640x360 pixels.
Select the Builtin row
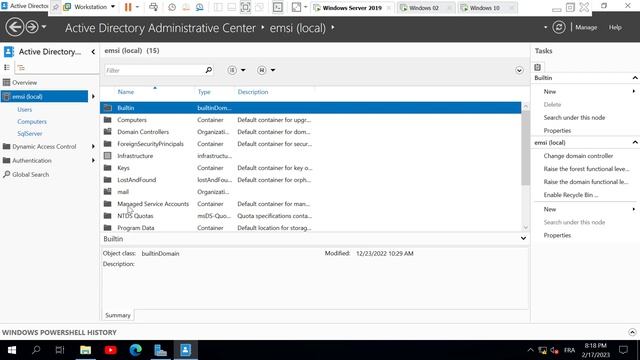(311, 108)
